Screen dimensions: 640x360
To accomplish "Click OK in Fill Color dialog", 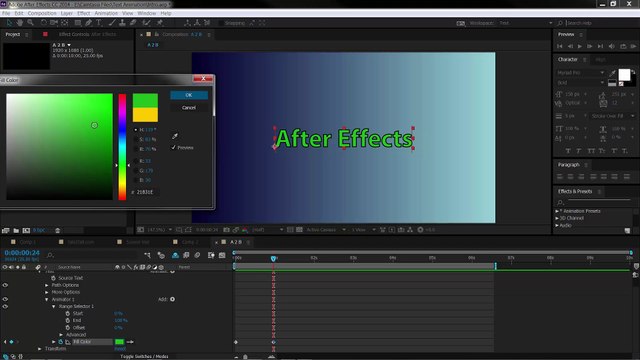I will point(189,95).
